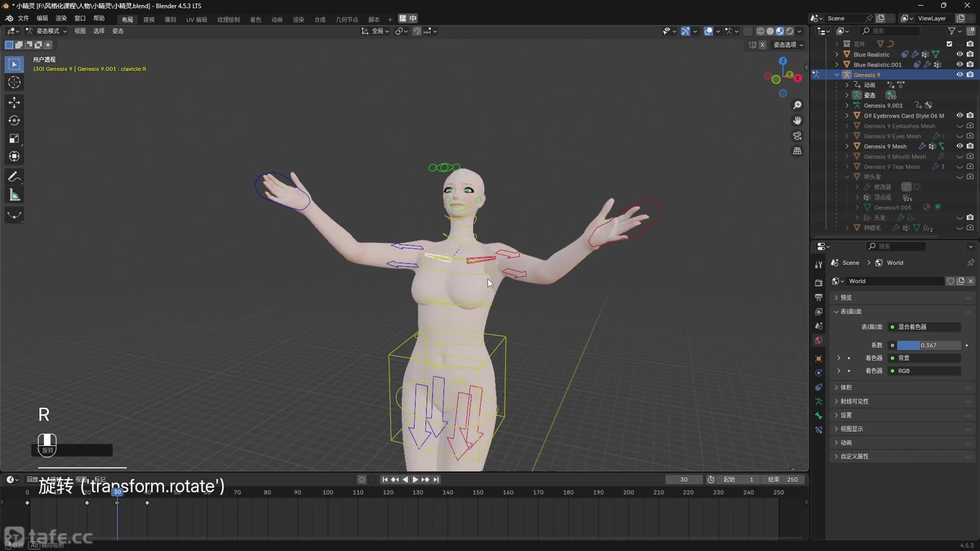Uncheck the 花环 collection checkbox
980x551 pixels.
[x=949, y=44]
